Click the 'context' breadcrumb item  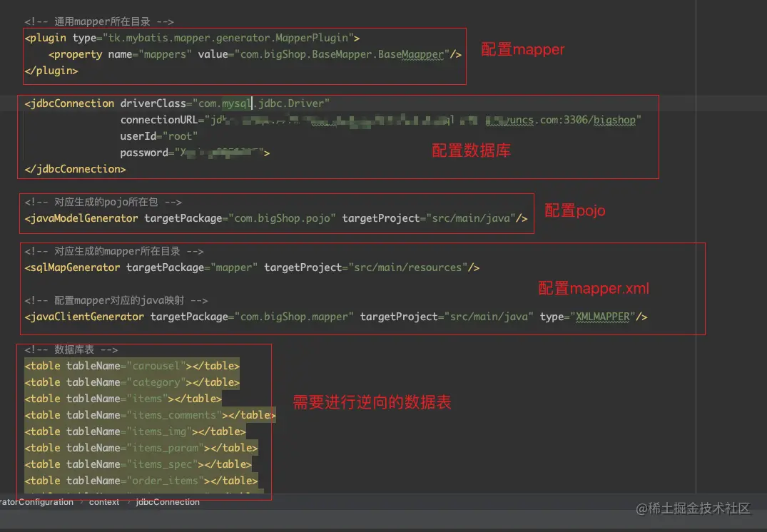coord(103,501)
